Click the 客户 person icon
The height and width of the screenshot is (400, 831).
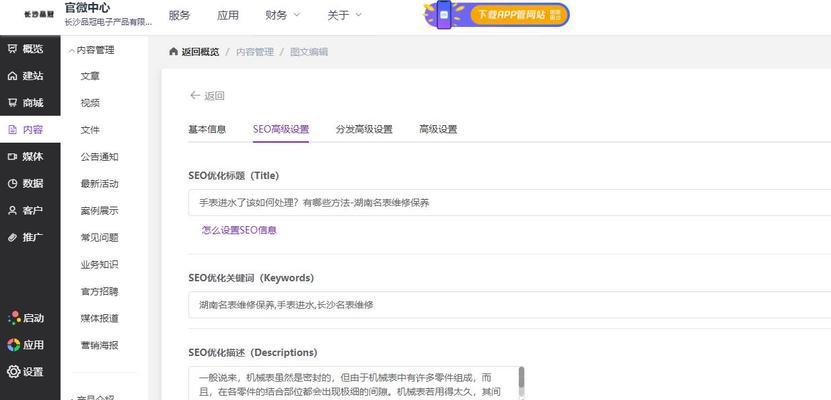[x=13, y=210]
